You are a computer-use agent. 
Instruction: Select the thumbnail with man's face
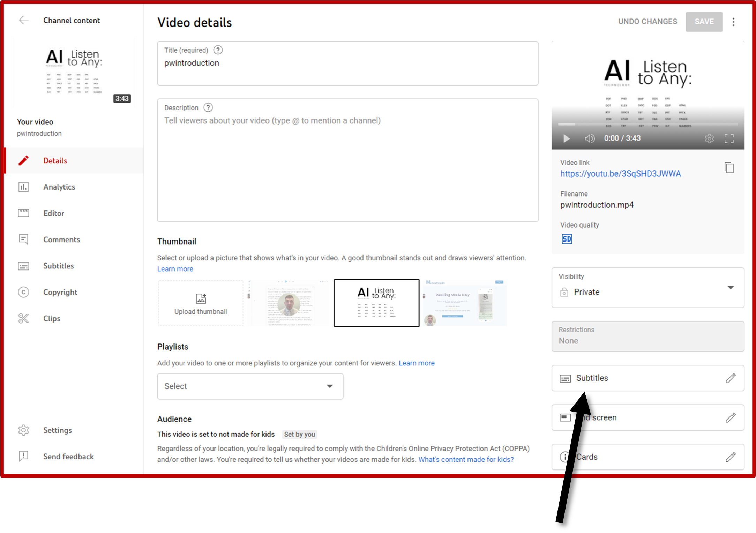289,303
